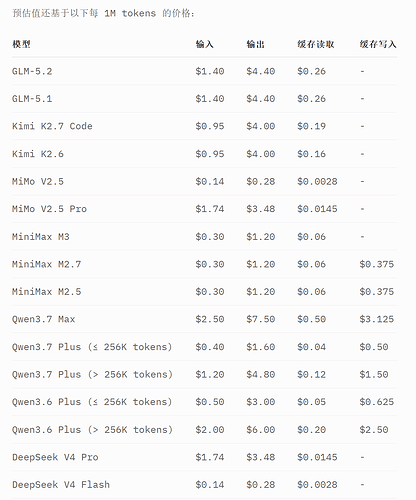416x500 pixels.
Task: Select the GLM-5.2 model name
Action: pyautogui.click(x=32, y=71)
